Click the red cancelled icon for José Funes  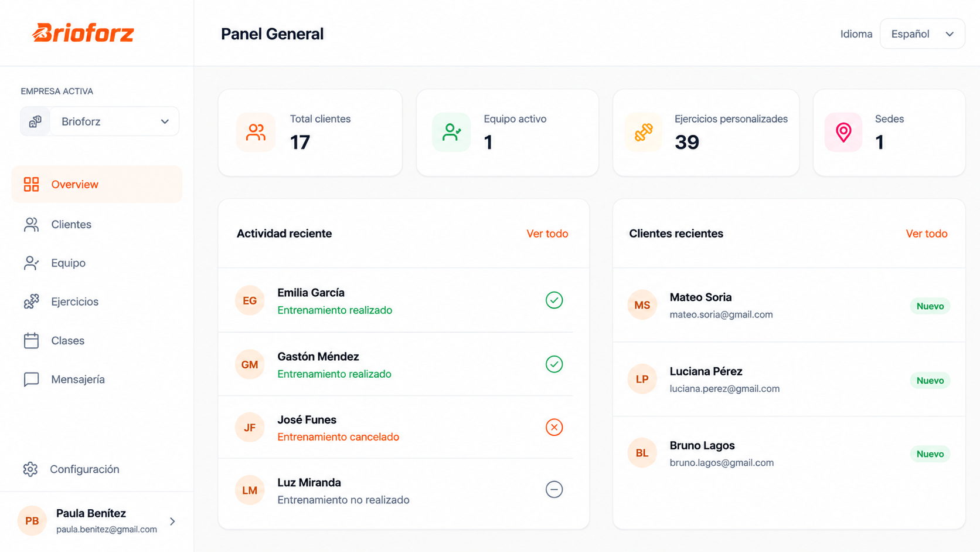point(554,427)
